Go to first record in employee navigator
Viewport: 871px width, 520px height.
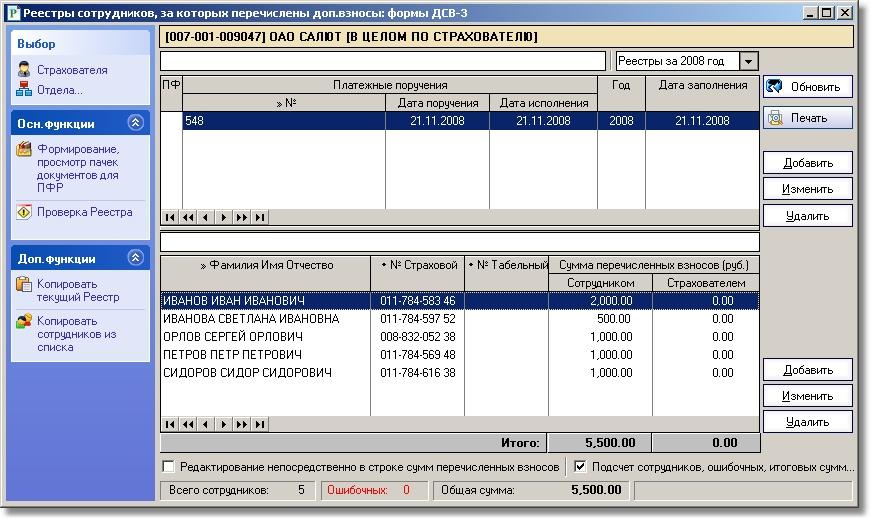(170, 424)
